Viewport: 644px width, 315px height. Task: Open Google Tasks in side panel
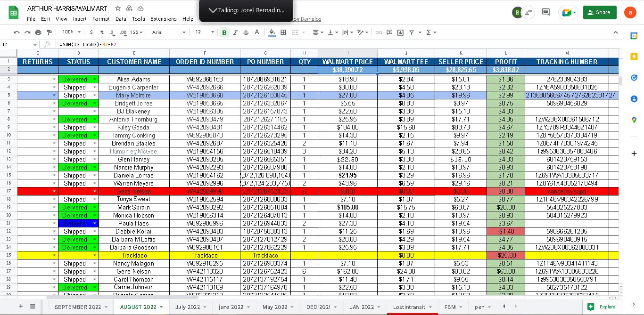634,78
